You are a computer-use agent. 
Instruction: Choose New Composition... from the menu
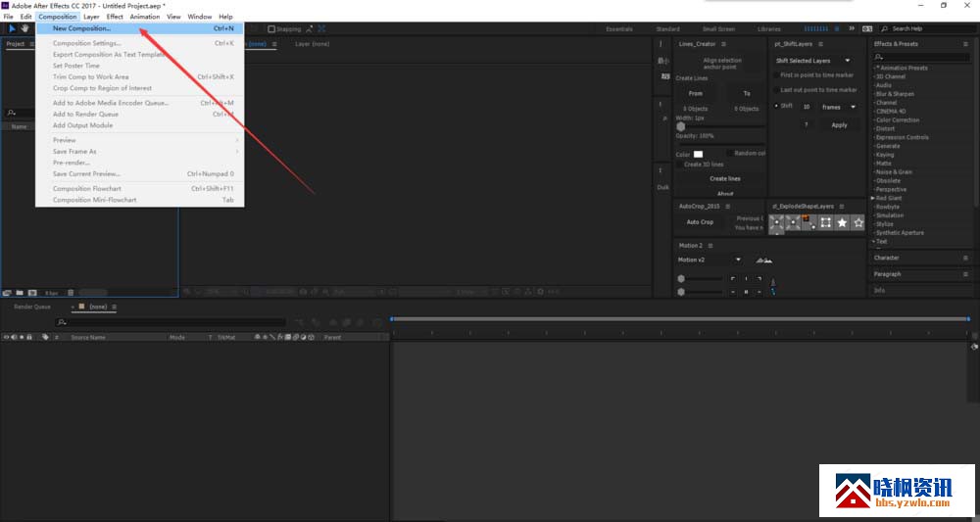pos(139,28)
